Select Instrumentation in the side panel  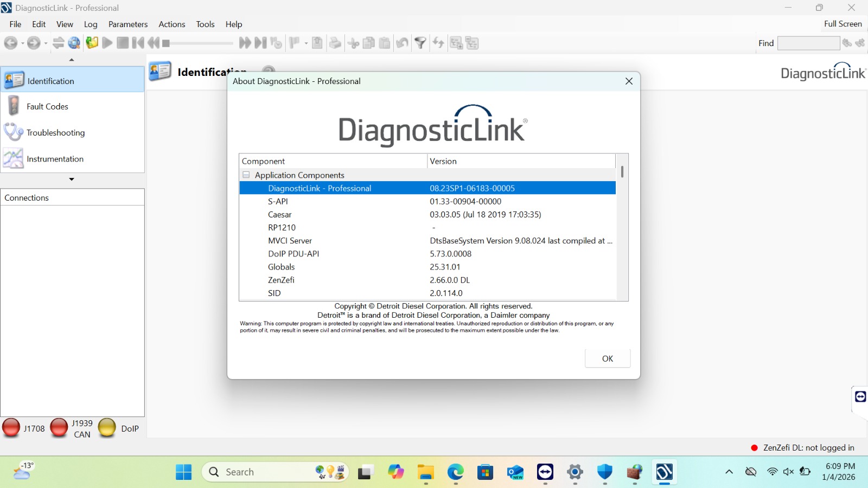pyautogui.click(x=73, y=159)
